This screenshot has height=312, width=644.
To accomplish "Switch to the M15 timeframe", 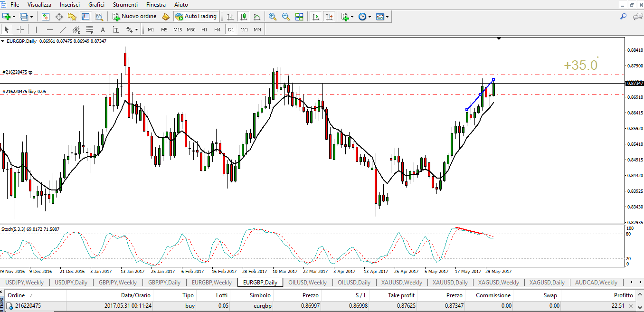I will [178, 29].
